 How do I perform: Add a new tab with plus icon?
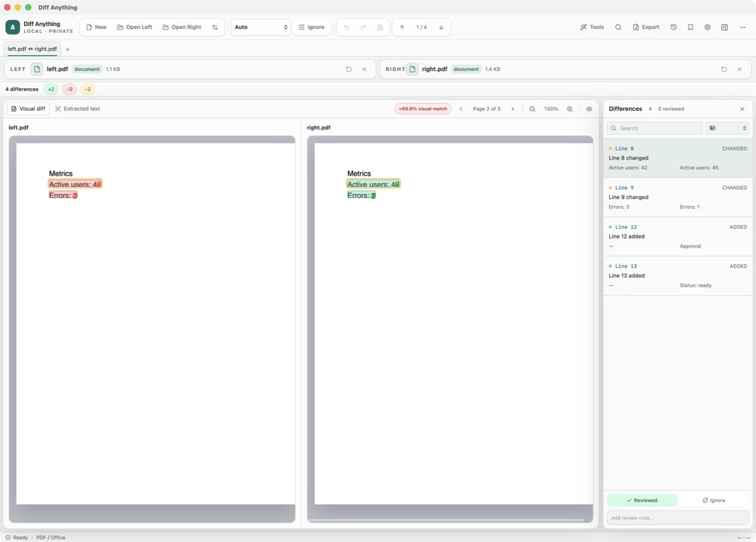(68, 49)
